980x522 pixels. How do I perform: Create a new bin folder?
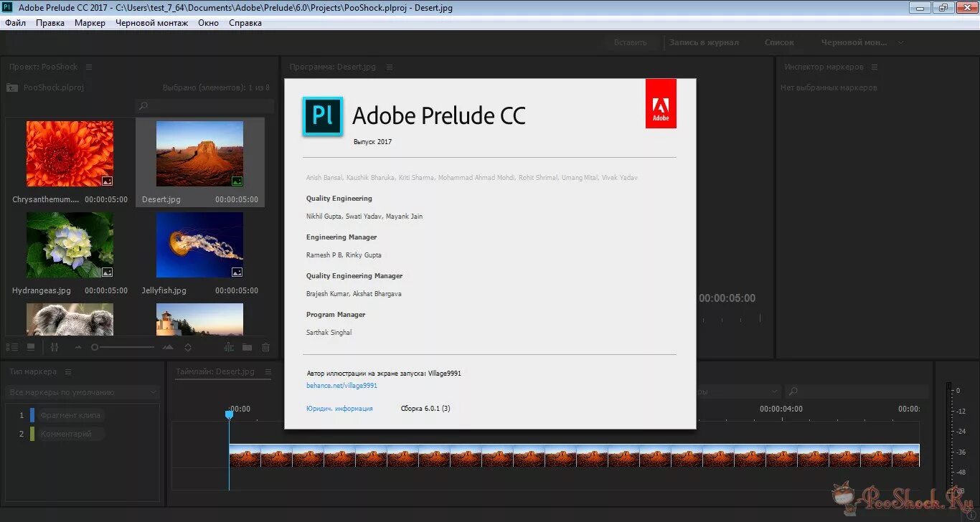point(247,347)
